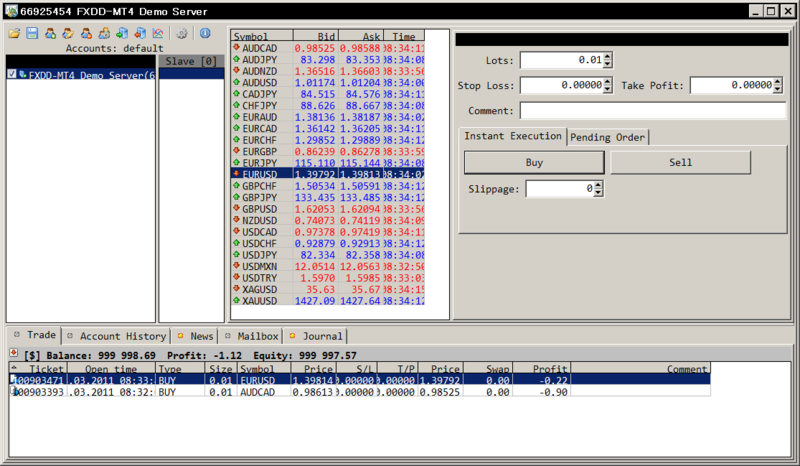
Task: Increase Lots with the up arrow
Action: pyautogui.click(x=607, y=57)
